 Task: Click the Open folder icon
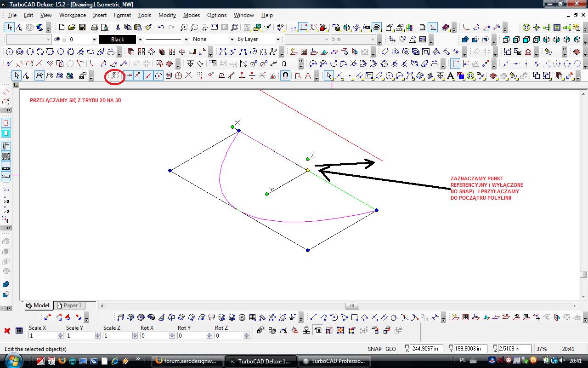(x=72, y=28)
